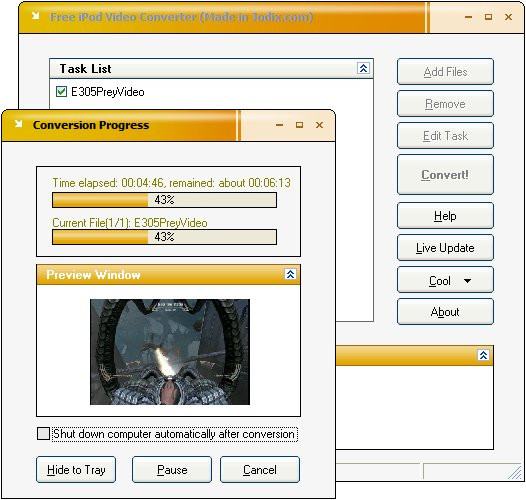This screenshot has height=500, width=526.
Task: Minimize the Conversion Progress dialog
Action: click(279, 125)
